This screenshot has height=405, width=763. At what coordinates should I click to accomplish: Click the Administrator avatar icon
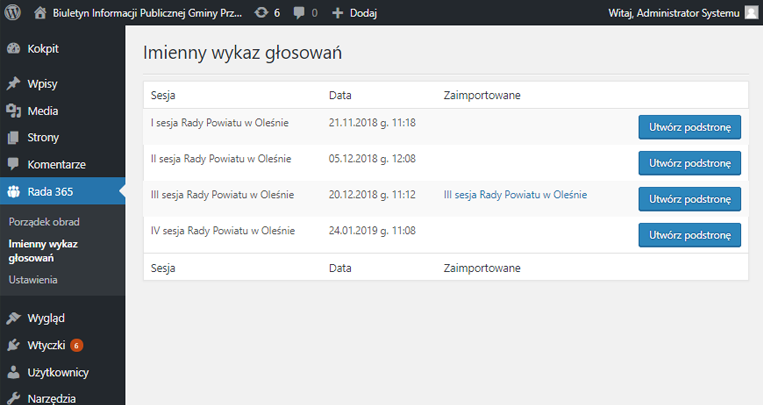click(x=751, y=13)
